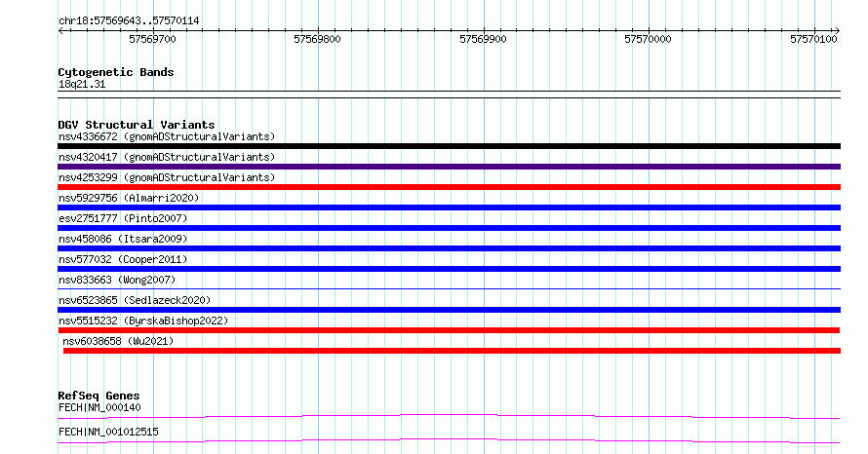Click the magenta FECH NM_001012515 intron line

[x=449, y=440]
